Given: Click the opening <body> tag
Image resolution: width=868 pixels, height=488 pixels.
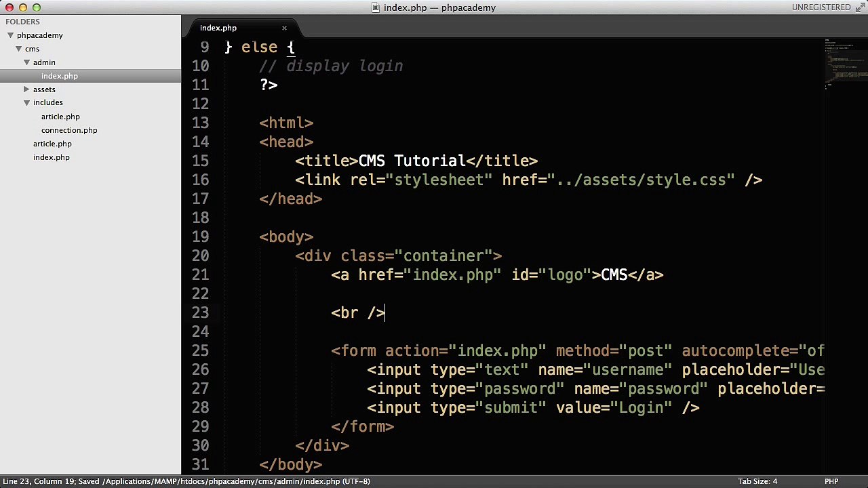Looking at the screenshot, I should click(286, 237).
